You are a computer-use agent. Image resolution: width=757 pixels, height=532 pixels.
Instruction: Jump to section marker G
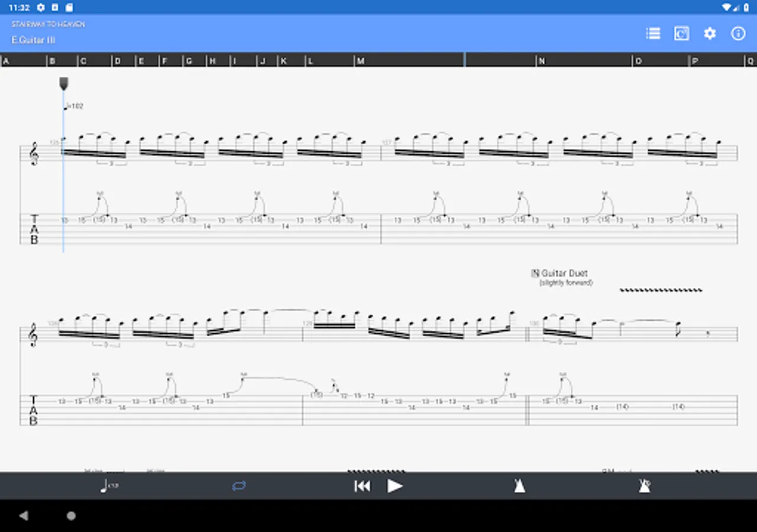click(x=189, y=61)
